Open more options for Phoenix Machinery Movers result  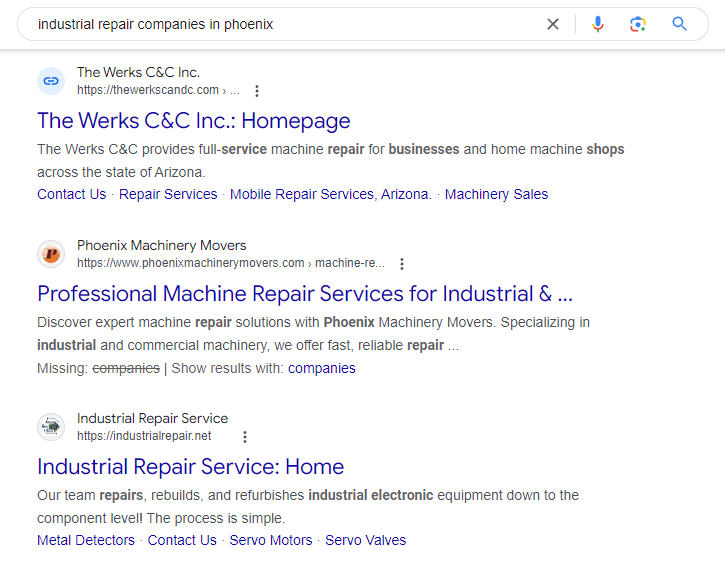tap(402, 264)
